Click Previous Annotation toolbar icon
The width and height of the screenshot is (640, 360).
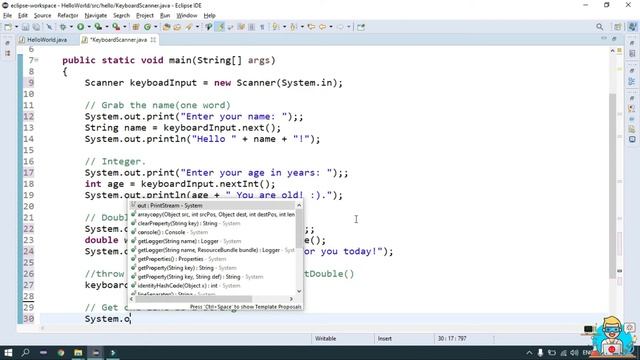[x=293, y=27]
